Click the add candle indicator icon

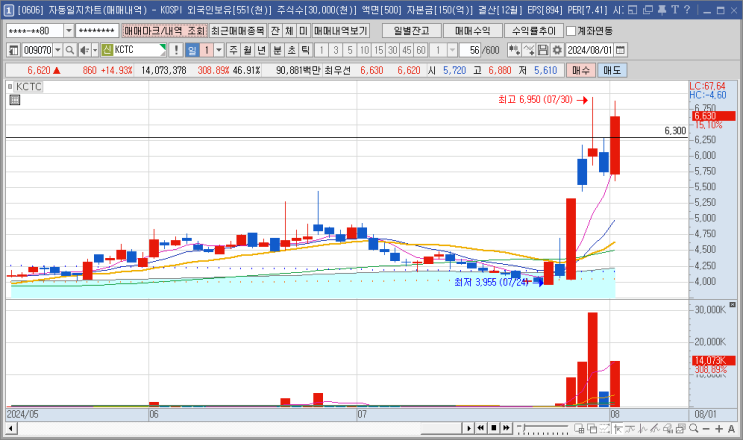pos(514,50)
